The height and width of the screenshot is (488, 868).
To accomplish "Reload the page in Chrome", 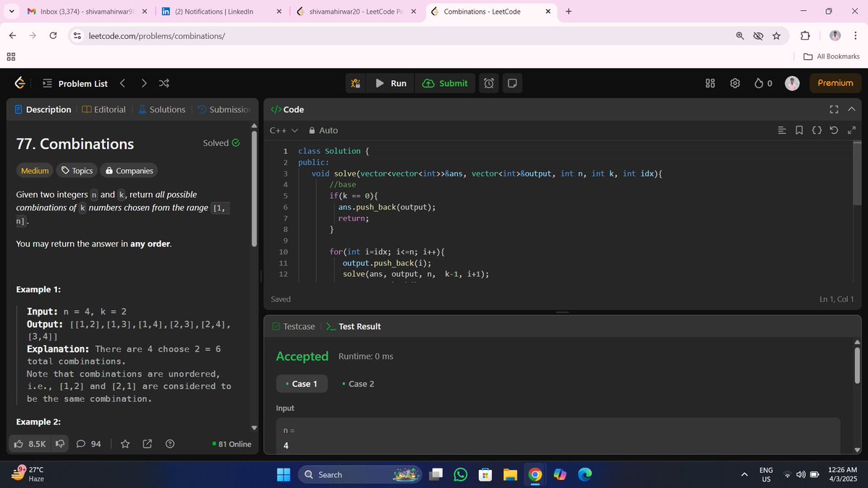I will click(x=53, y=35).
